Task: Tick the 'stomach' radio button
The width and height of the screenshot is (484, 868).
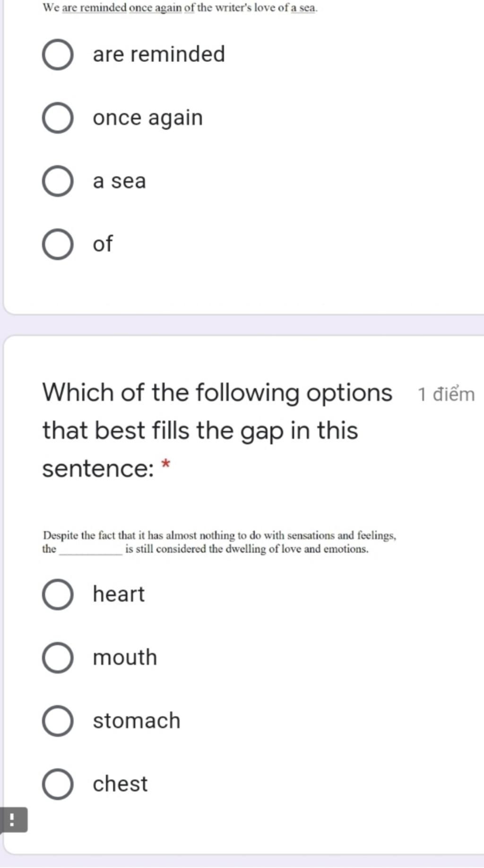Action: tap(58, 721)
